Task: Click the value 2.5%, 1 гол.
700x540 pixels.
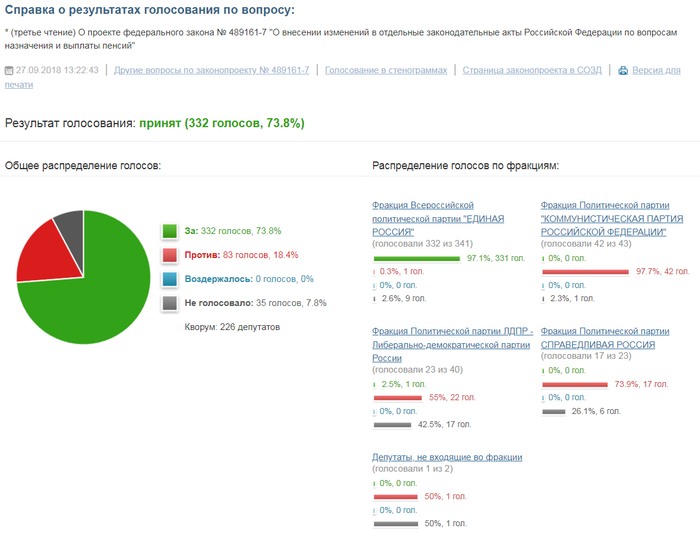Action: click(404, 384)
